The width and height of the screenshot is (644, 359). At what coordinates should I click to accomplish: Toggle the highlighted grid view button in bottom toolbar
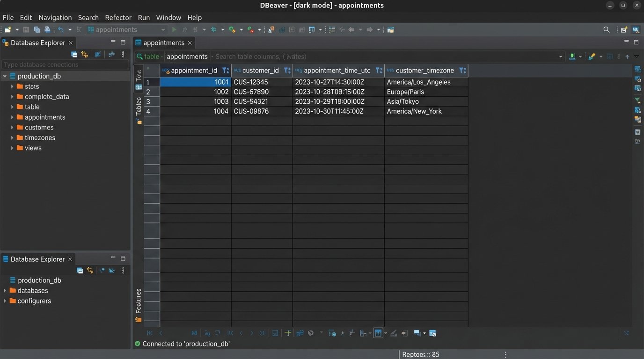(378, 333)
